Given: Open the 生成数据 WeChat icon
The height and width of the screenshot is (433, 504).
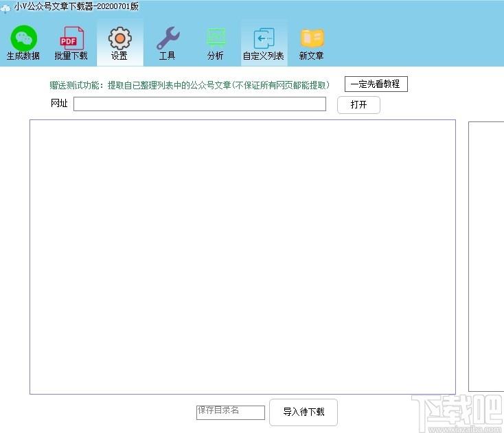Looking at the screenshot, I should (23, 38).
